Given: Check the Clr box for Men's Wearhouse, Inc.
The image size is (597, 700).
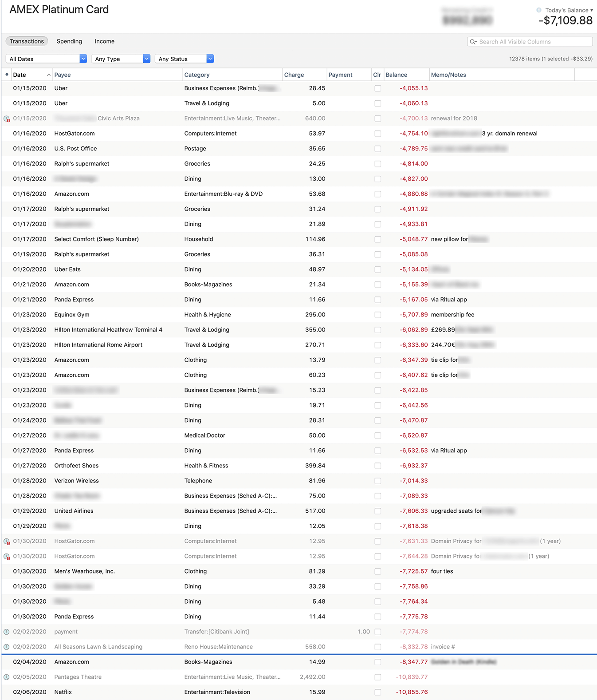Looking at the screenshot, I should point(377,571).
